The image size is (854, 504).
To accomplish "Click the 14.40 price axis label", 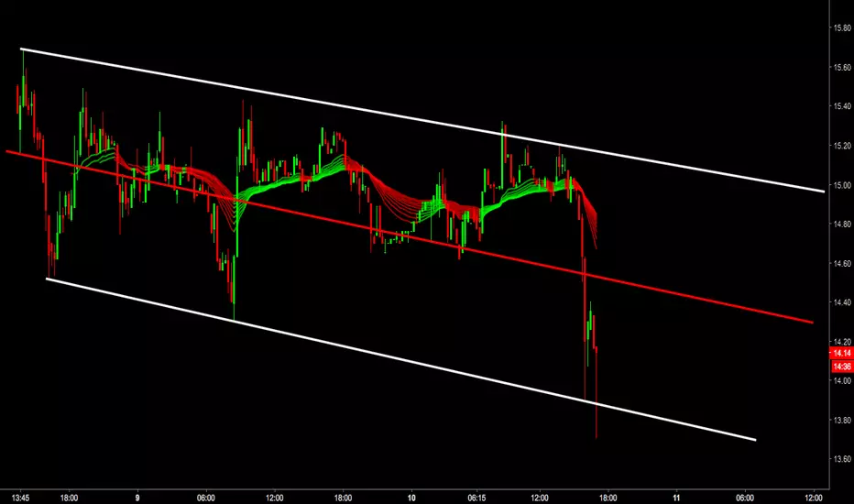I will click(842, 302).
